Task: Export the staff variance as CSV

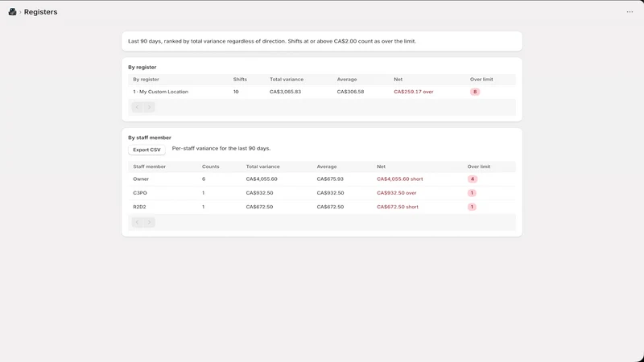Action: (x=147, y=150)
